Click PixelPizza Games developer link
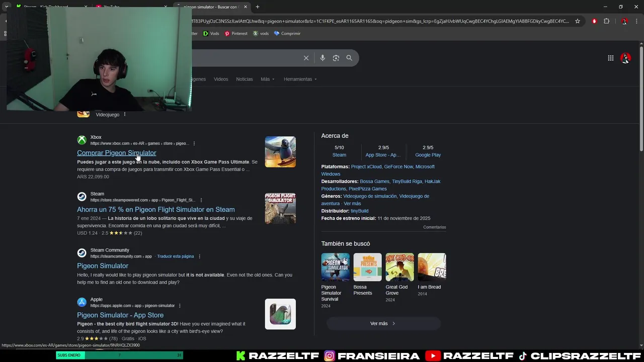 [368, 189]
